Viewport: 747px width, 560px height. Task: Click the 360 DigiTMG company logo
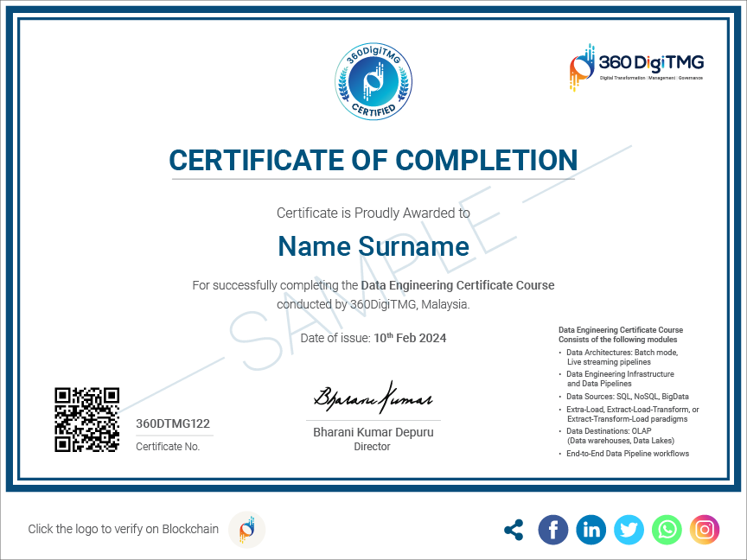click(636, 67)
